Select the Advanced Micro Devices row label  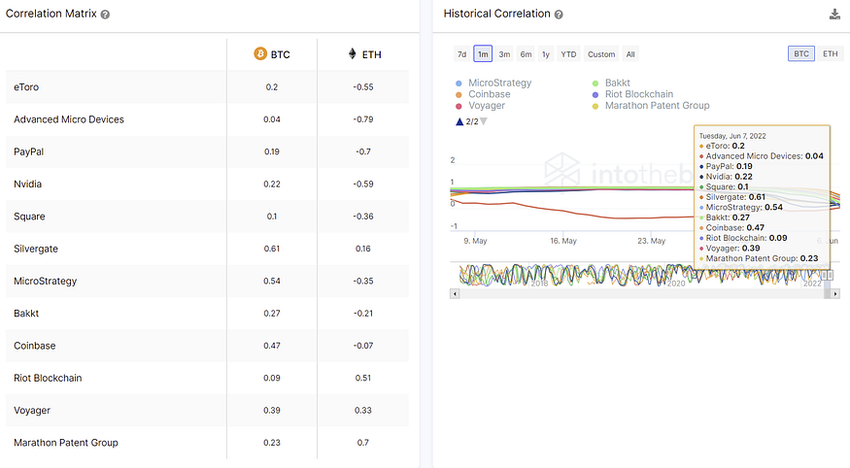69,119
